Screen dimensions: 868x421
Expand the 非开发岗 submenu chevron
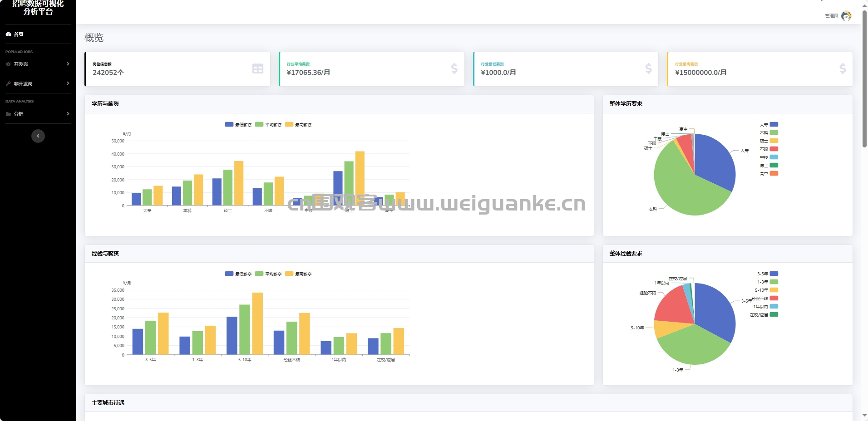[x=68, y=83]
